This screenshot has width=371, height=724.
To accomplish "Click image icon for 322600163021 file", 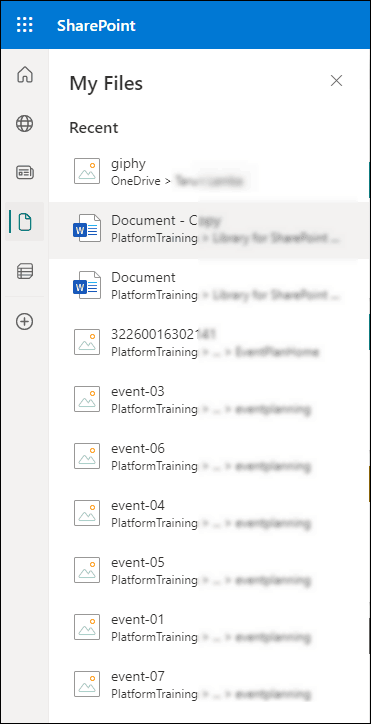I will pos(87,342).
